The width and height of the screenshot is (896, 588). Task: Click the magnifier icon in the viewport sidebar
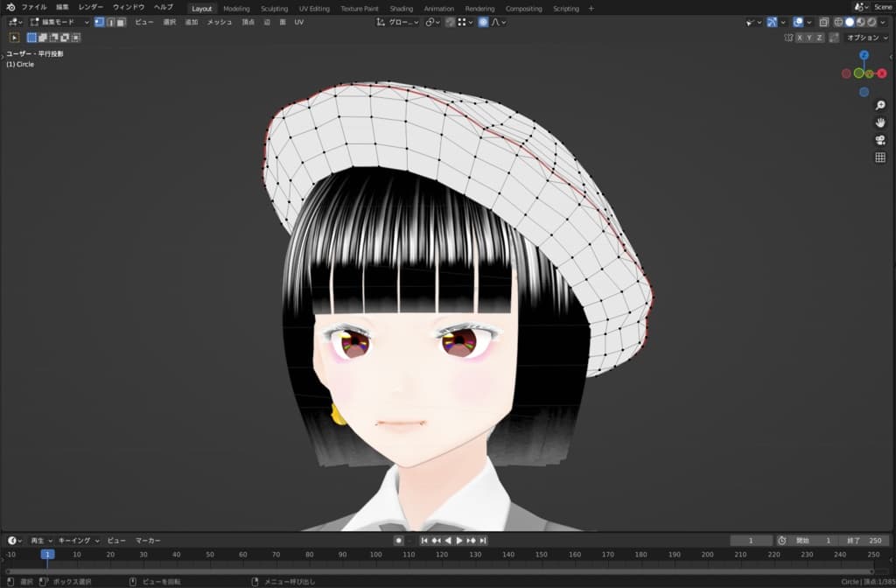[x=879, y=104]
